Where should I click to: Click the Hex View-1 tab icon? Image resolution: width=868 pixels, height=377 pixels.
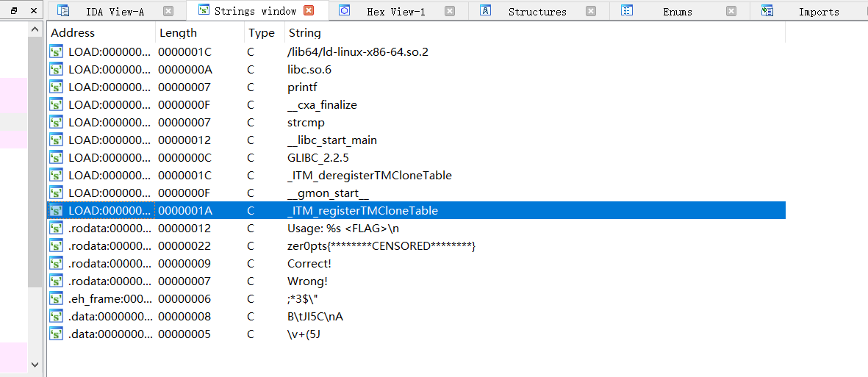[x=344, y=11]
